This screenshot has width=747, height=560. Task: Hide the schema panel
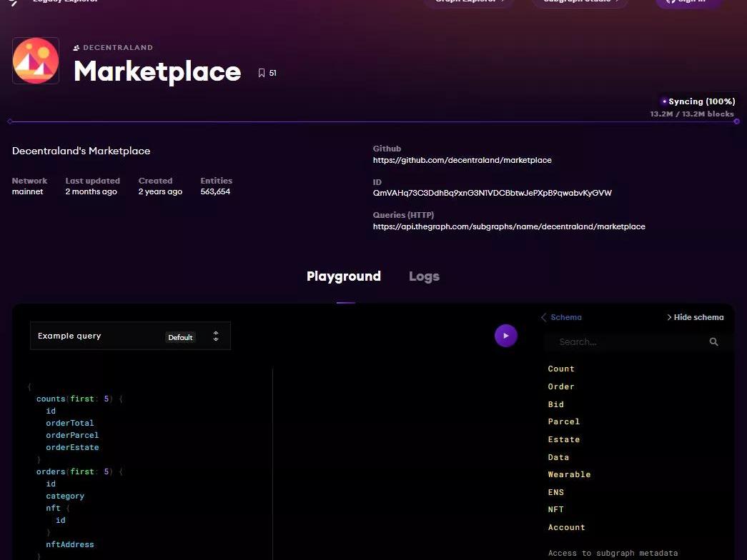[695, 317]
